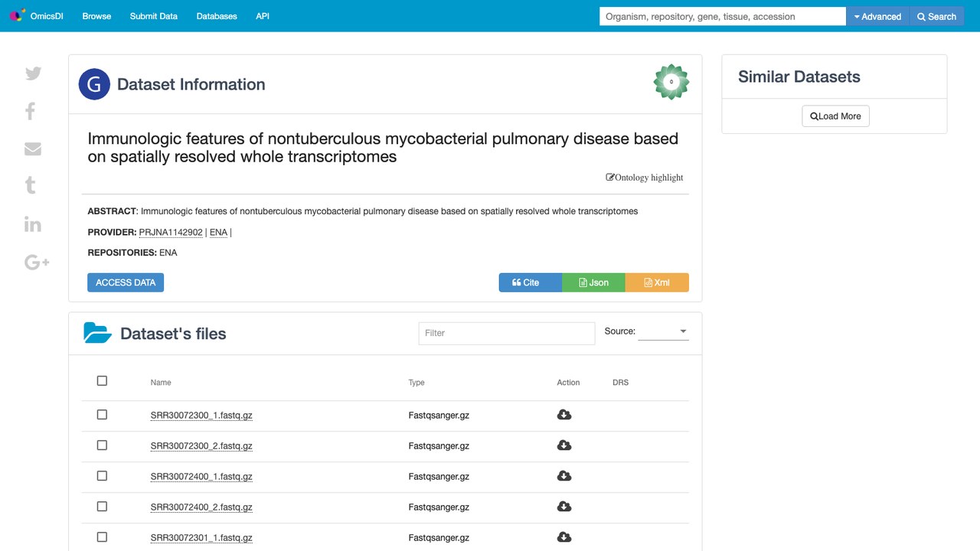Screen dimensions: 980x551
Task: Check the select-all files checkbox
Action: click(102, 381)
